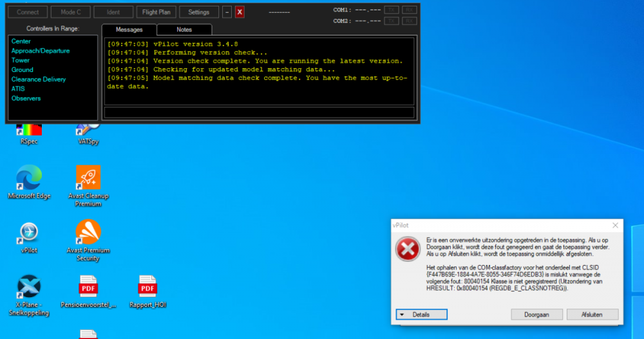Select Approach/Departure in the controllers list
This screenshot has height=339, width=644.
(x=40, y=50)
